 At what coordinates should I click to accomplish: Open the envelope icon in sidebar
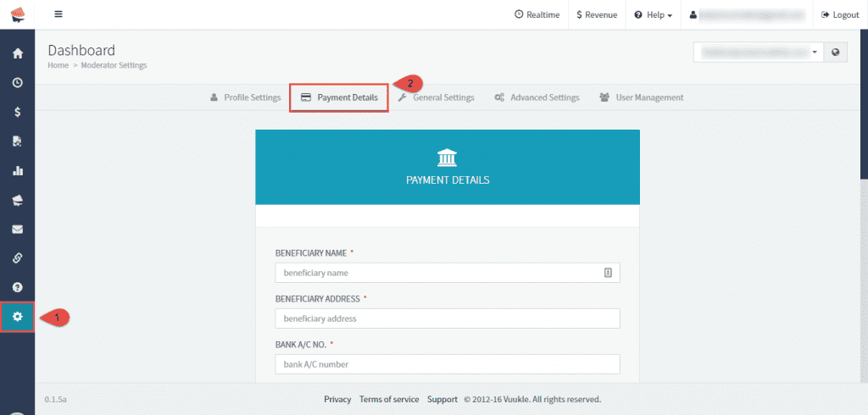pyautogui.click(x=17, y=229)
